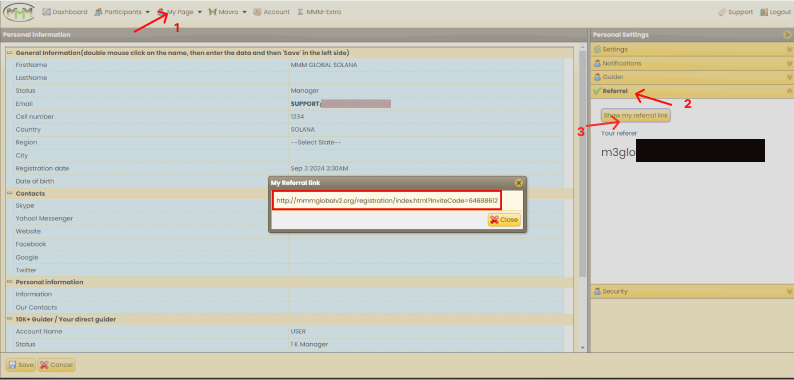Collapse the Referral accordion section
Screen dimensions: 794x380
tap(692, 91)
